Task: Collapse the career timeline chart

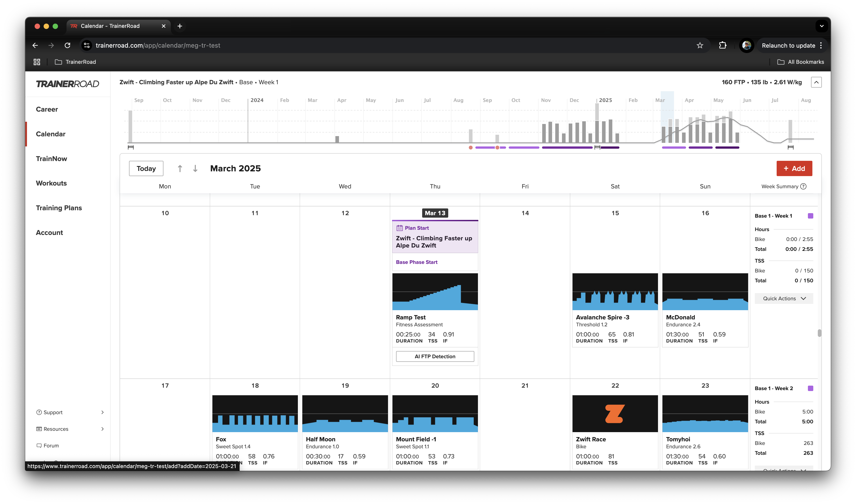Action: 816,82
